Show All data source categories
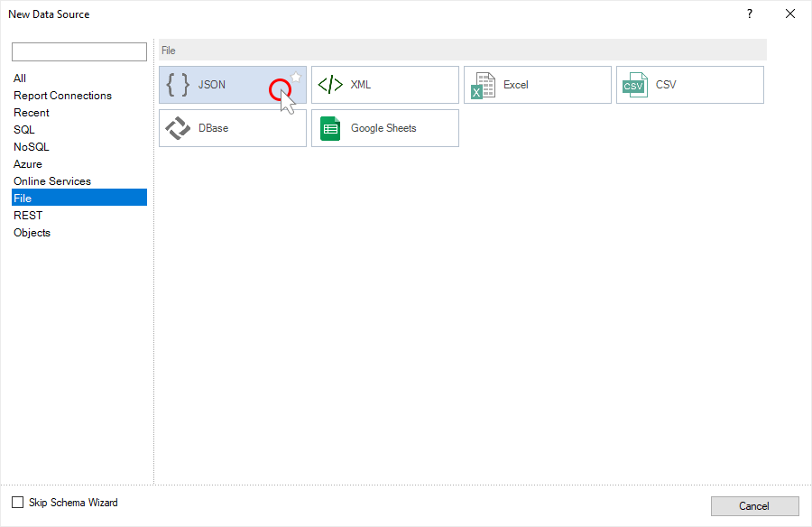Viewport: 812px width, 527px height. point(20,79)
